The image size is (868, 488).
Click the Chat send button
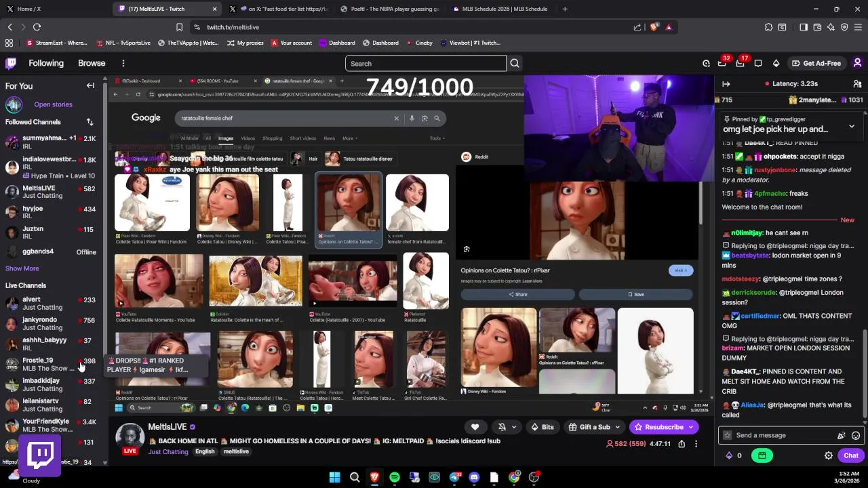(851, 455)
